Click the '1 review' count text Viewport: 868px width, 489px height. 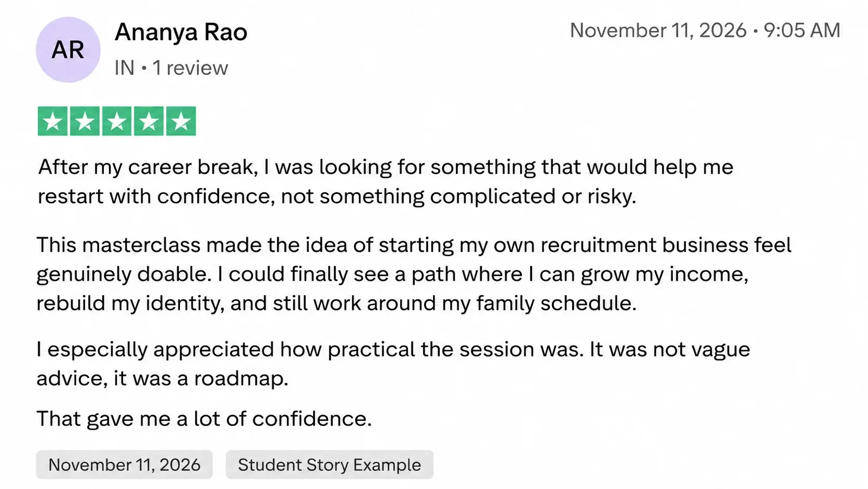(190, 68)
